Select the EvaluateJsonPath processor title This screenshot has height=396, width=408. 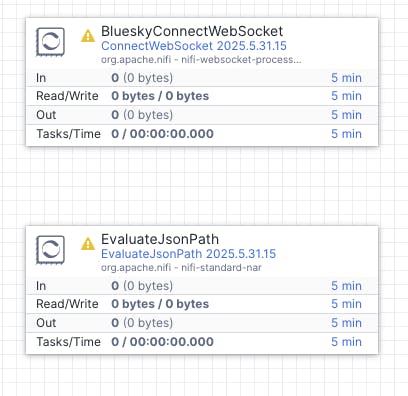coord(160,239)
